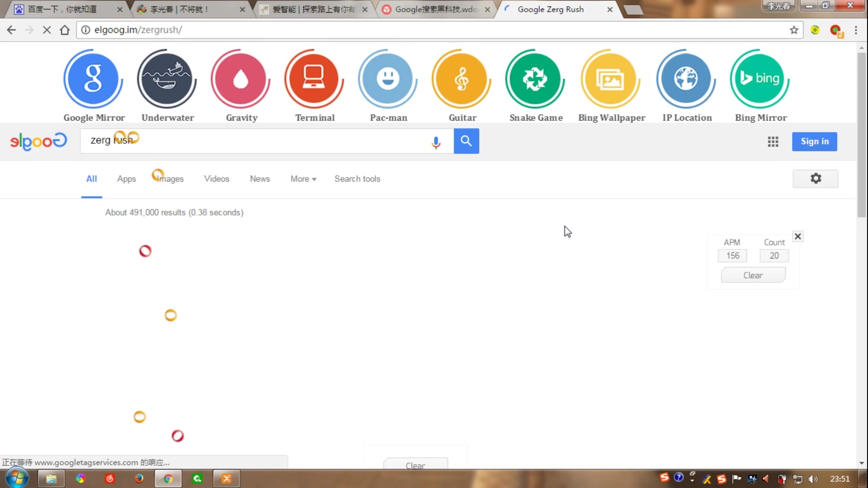Screen dimensions: 868x488
Task: Bookmark this page with star icon
Action: 794,30
